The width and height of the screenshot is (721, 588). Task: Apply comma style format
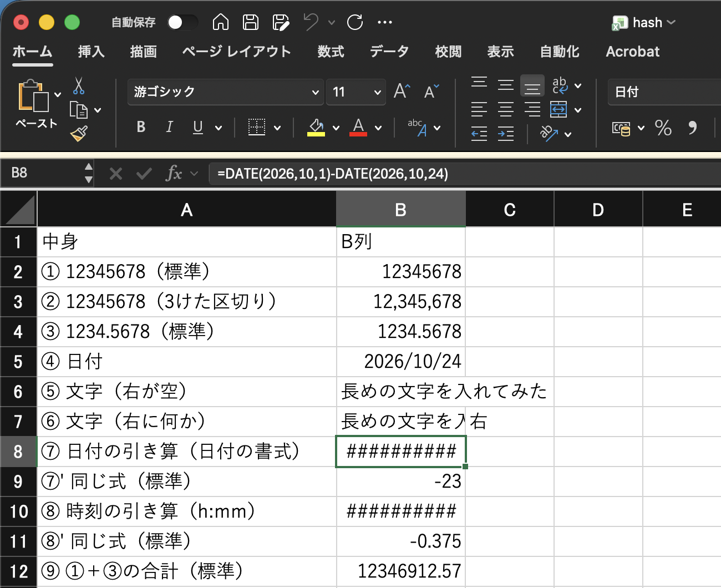click(x=692, y=128)
